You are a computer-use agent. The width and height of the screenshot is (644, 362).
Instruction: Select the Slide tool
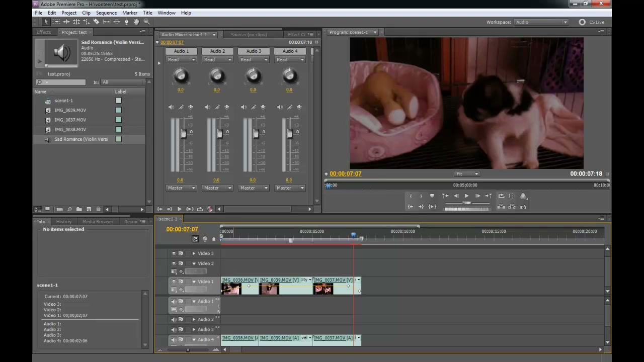point(117,22)
